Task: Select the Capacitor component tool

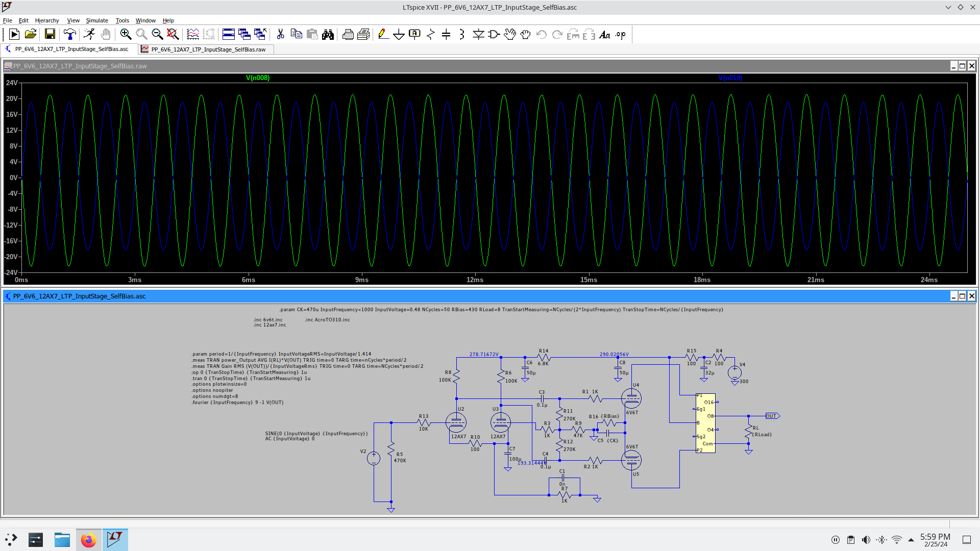Action: tap(446, 34)
